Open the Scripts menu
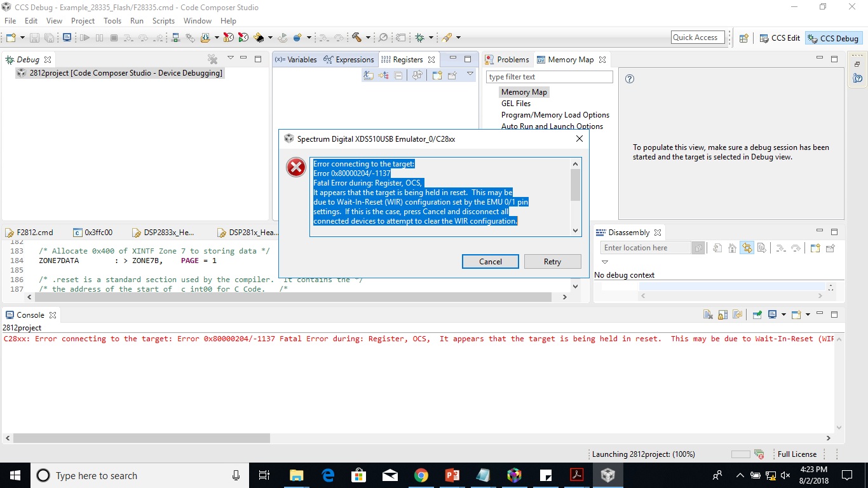868x488 pixels. [163, 21]
